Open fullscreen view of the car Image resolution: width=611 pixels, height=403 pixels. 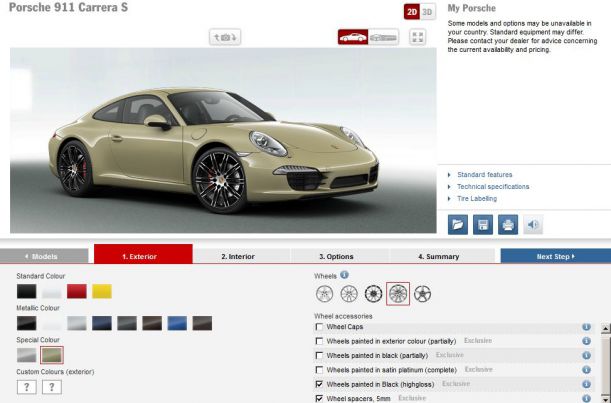tap(417, 37)
